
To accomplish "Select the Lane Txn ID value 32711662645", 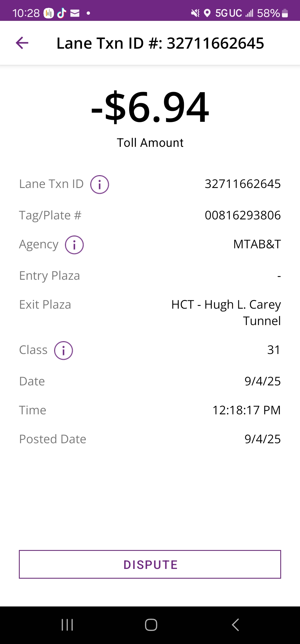I will point(242,184).
